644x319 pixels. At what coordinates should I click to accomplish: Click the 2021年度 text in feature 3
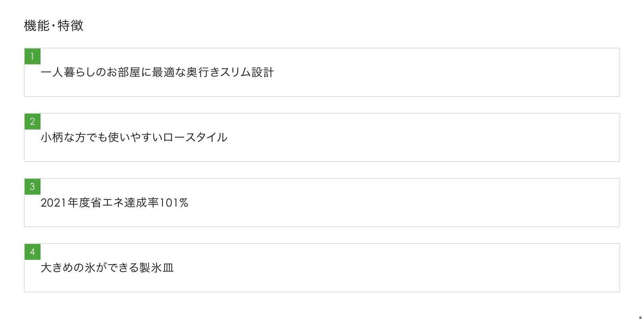(x=65, y=203)
